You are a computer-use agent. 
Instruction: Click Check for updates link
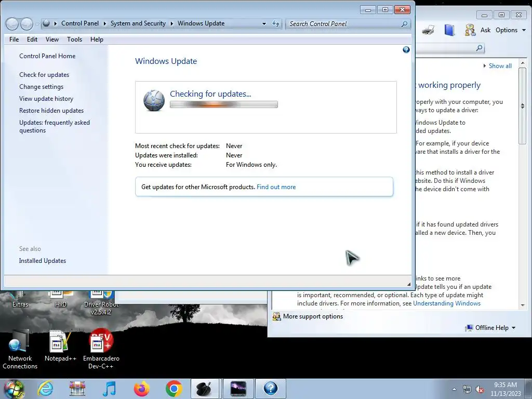pos(44,75)
